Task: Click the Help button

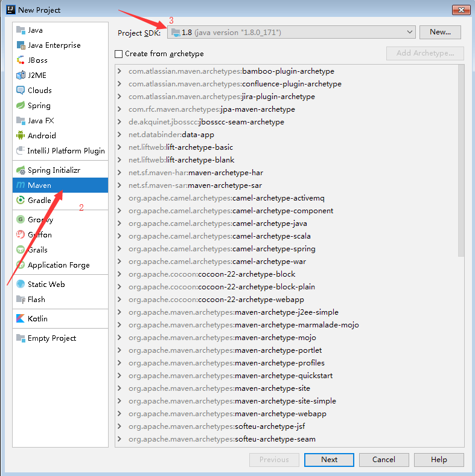Action: (439, 460)
